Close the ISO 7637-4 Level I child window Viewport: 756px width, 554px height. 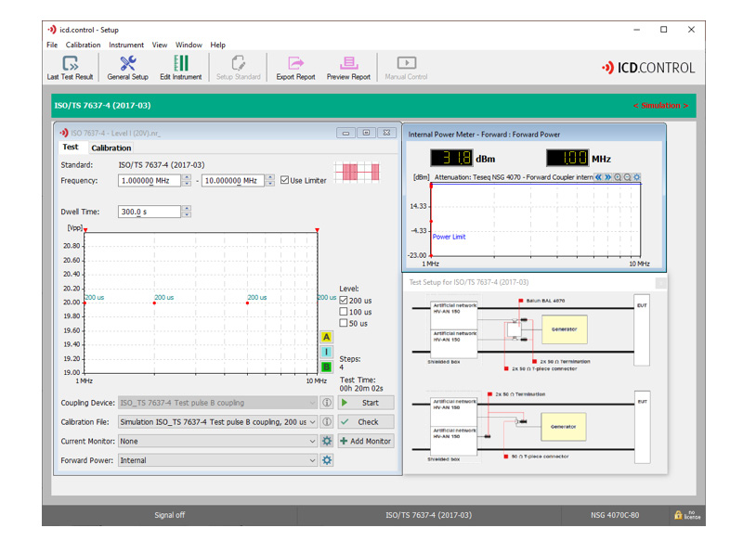point(386,133)
